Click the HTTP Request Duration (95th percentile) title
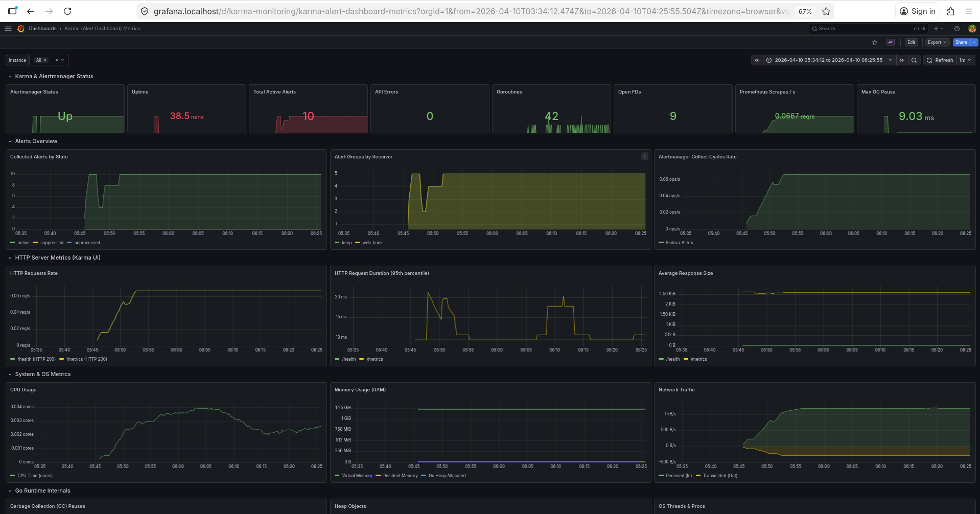 click(382, 273)
